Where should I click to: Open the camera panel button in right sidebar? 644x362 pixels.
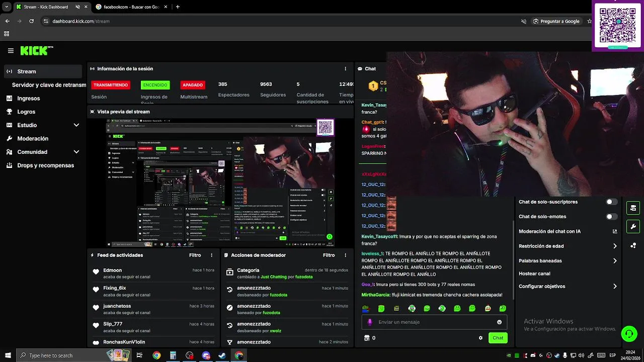coord(633,208)
